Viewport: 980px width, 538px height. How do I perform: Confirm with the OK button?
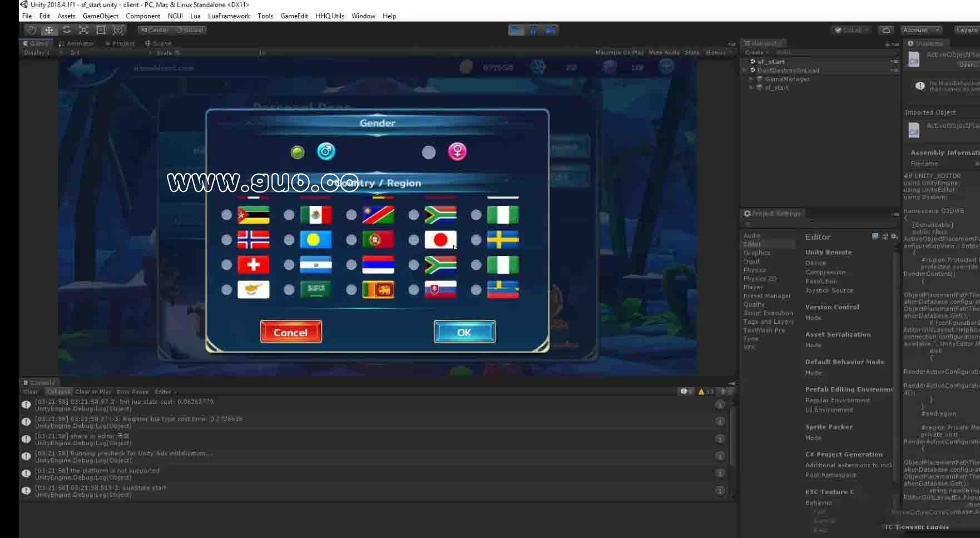(464, 332)
